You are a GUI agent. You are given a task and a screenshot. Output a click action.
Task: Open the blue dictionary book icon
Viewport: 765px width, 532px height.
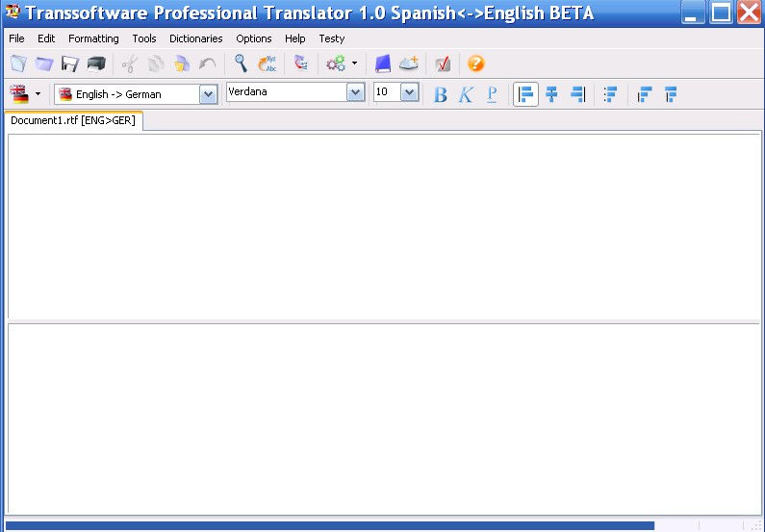(383, 63)
